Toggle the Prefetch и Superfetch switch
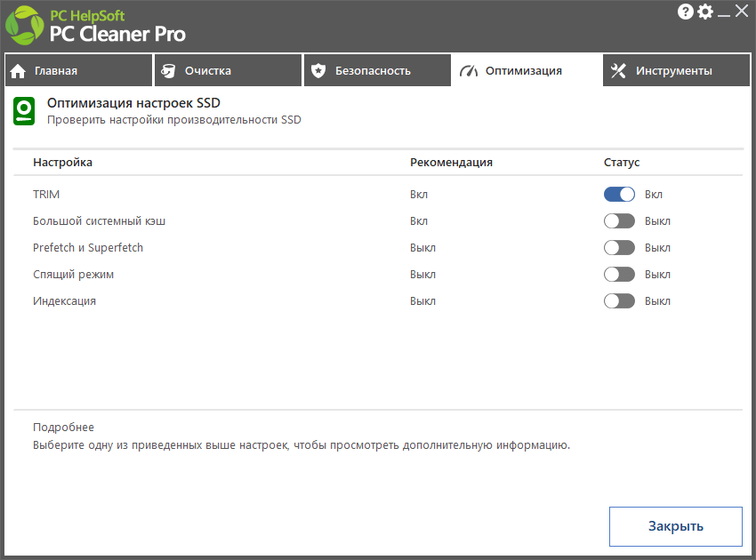The width and height of the screenshot is (756, 560). point(619,248)
